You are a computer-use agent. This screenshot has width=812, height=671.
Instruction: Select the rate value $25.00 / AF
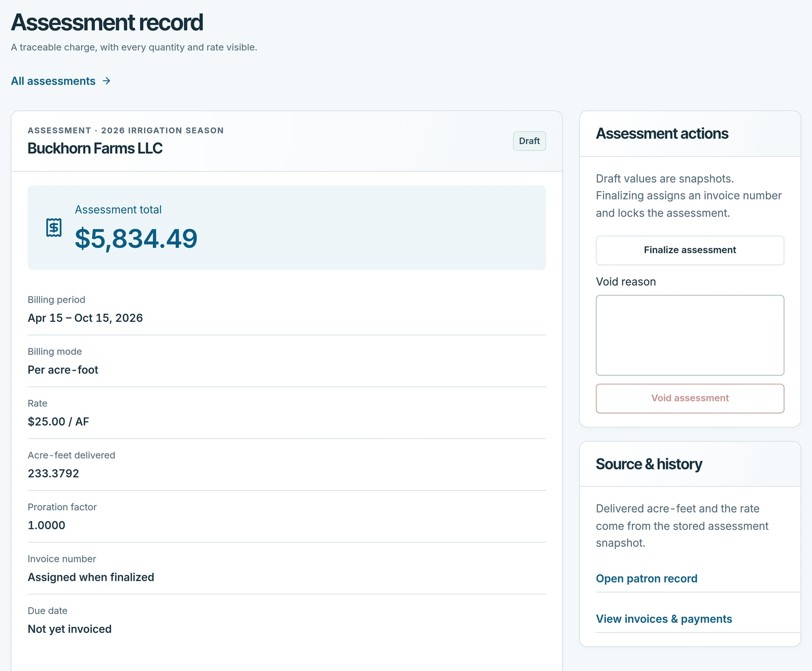[x=58, y=422]
